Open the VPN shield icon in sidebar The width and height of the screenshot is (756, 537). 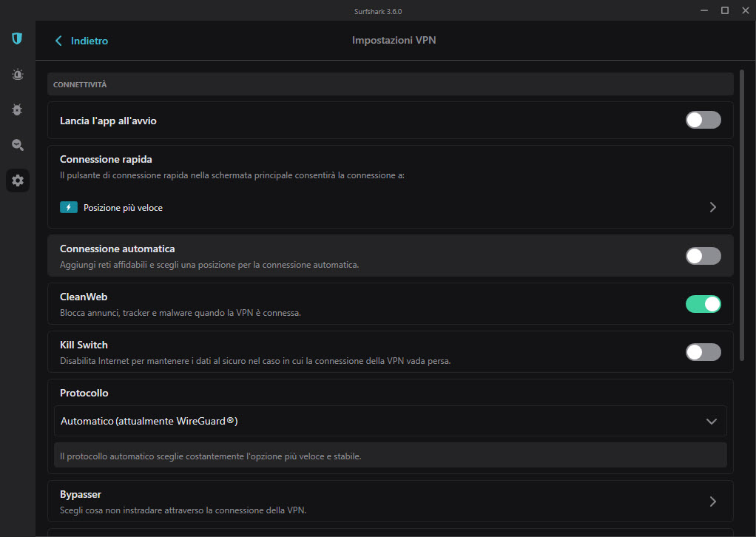[x=17, y=38]
